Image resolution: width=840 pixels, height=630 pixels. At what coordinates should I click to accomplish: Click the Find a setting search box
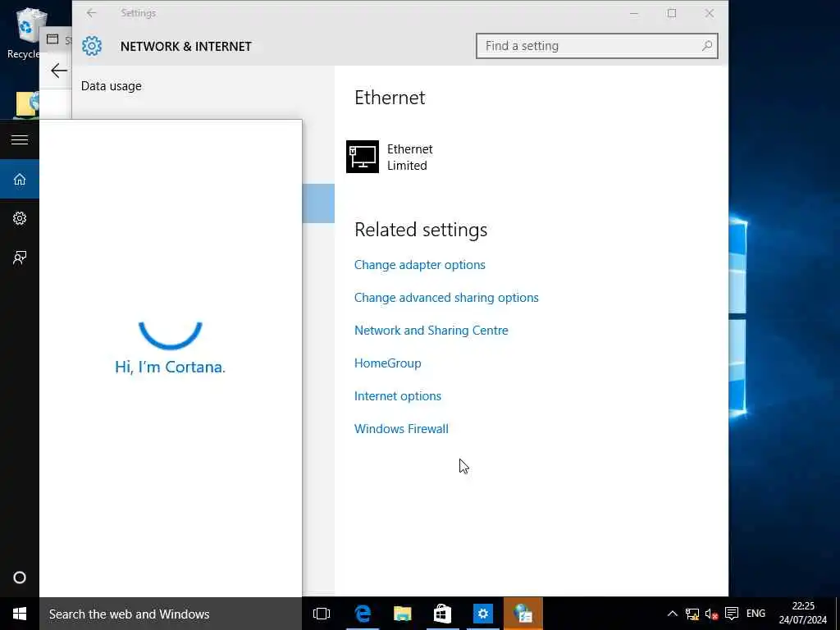pyautogui.click(x=597, y=46)
